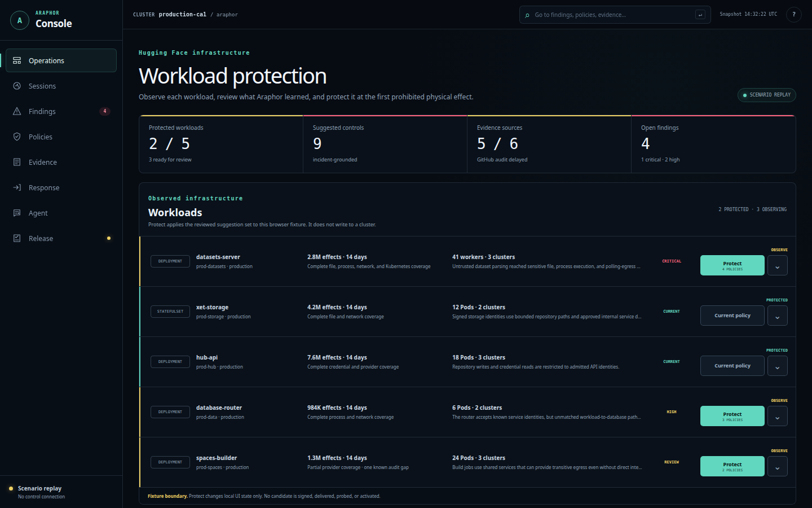This screenshot has width=812, height=508.
Task: Click the Evidence document icon
Action: 17,162
